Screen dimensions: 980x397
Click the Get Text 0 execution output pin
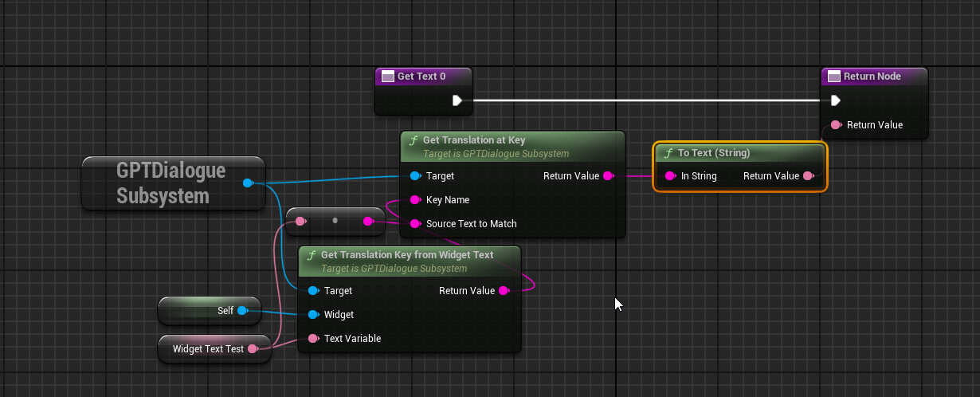[x=457, y=100]
